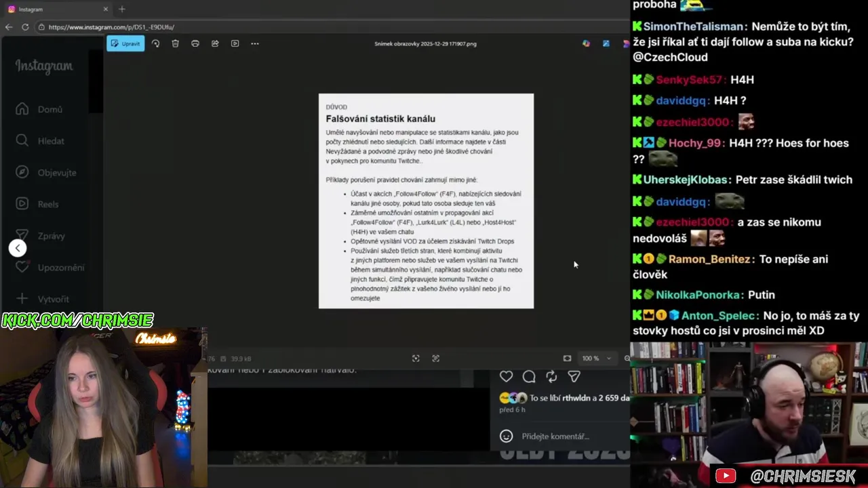The width and height of the screenshot is (868, 488).
Task: Click the Falšování statistik kanálu heading
Action: click(380, 119)
